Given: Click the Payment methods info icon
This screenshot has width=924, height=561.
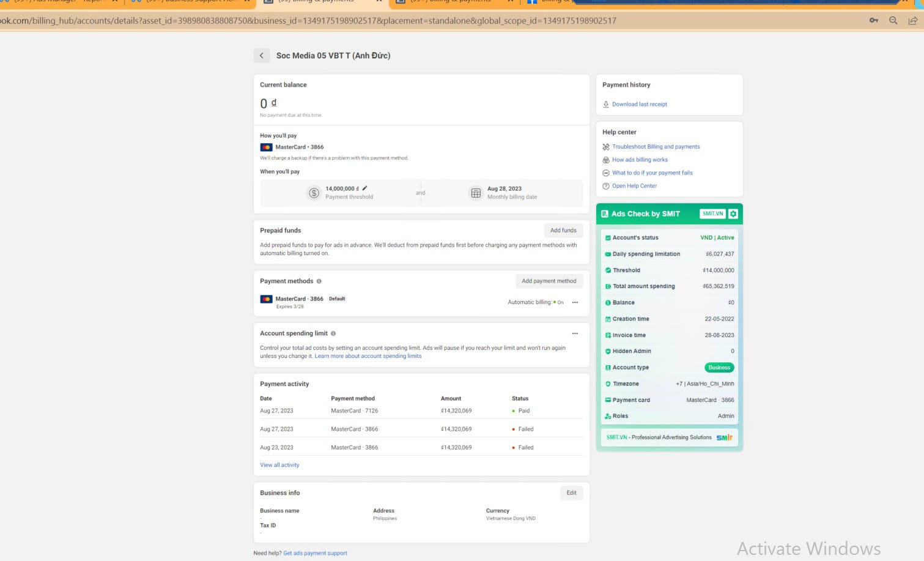Looking at the screenshot, I should [319, 281].
